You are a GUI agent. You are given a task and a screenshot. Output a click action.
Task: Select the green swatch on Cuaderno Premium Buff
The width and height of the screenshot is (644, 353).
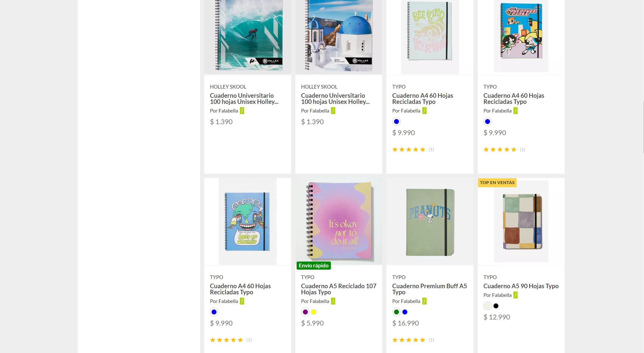[396, 312]
